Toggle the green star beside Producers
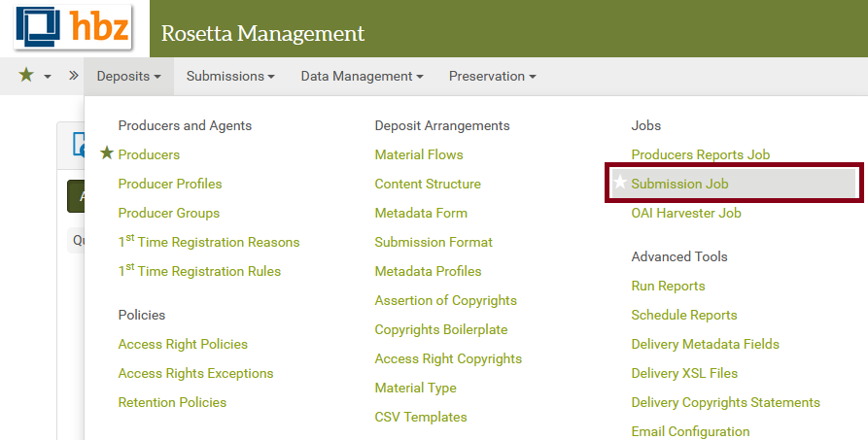868x440 pixels. click(107, 153)
